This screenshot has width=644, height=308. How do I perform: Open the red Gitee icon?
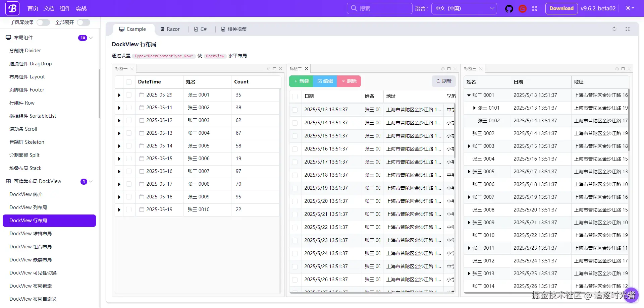click(x=523, y=9)
